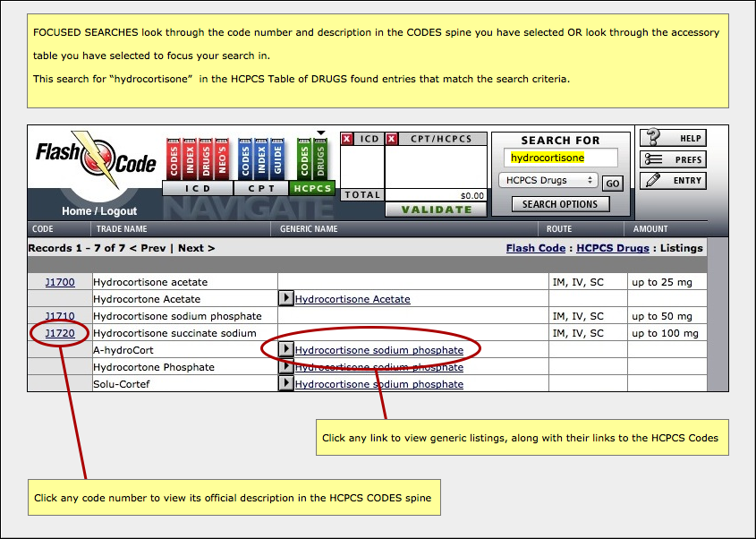This screenshot has width=756, height=539.
Task: Select the ICD navigation tab
Action: tap(198, 188)
